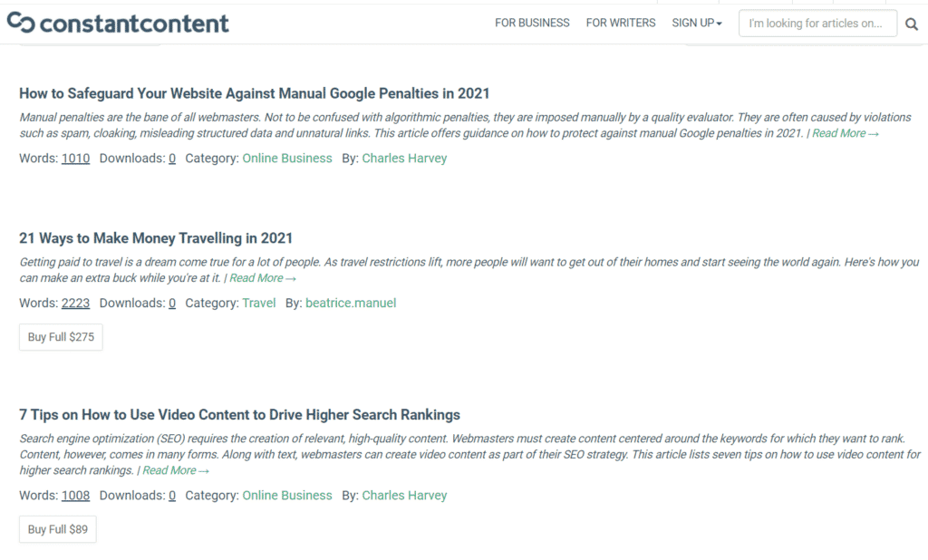Click the 2223 words count link
The height and width of the screenshot is (560, 928).
[75, 303]
